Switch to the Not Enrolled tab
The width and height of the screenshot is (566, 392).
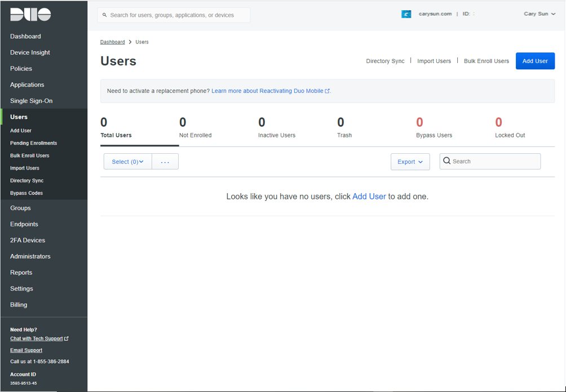pyautogui.click(x=196, y=128)
